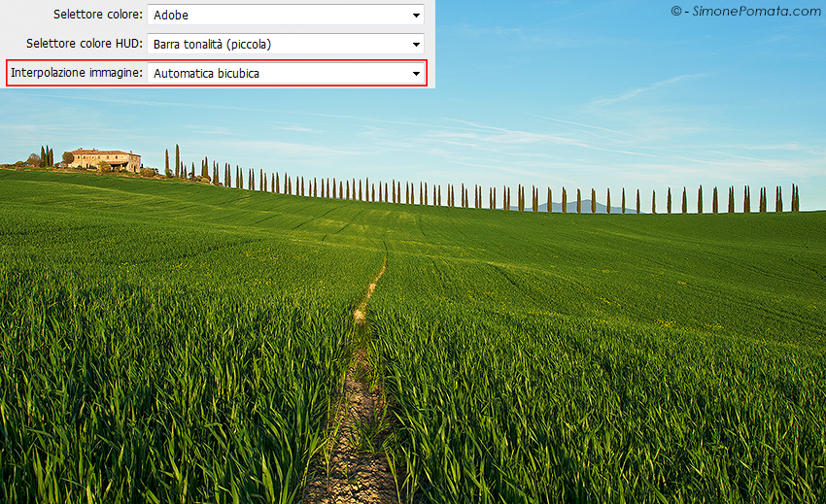Viewport: 826px width, 504px height.
Task: Click the distant mountain on the horizon
Action: [x=607, y=206]
